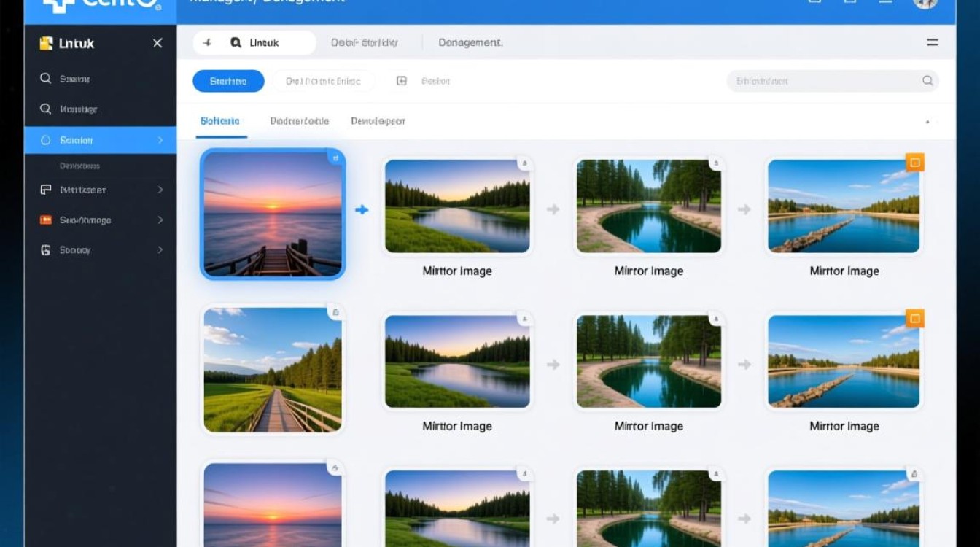This screenshot has width=980, height=547.
Task: Close the Lntuk sidebar panel with the X
Action: tap(157, 44)
